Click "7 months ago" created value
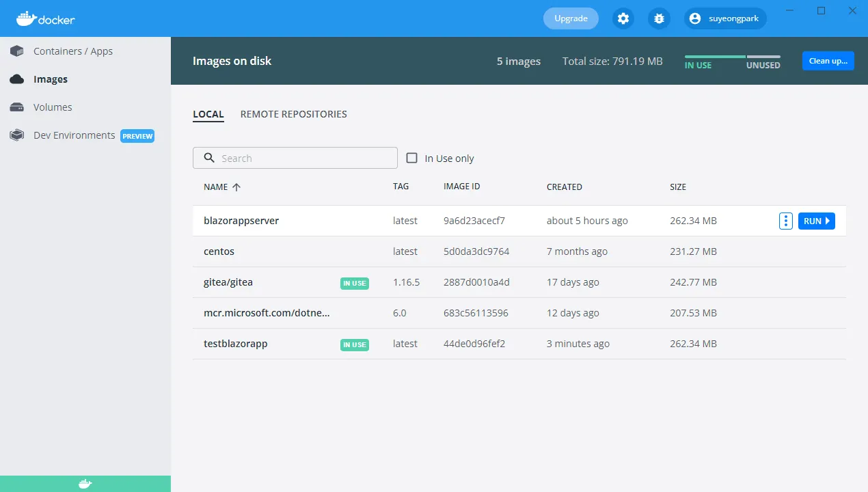 tap(577, 251)
